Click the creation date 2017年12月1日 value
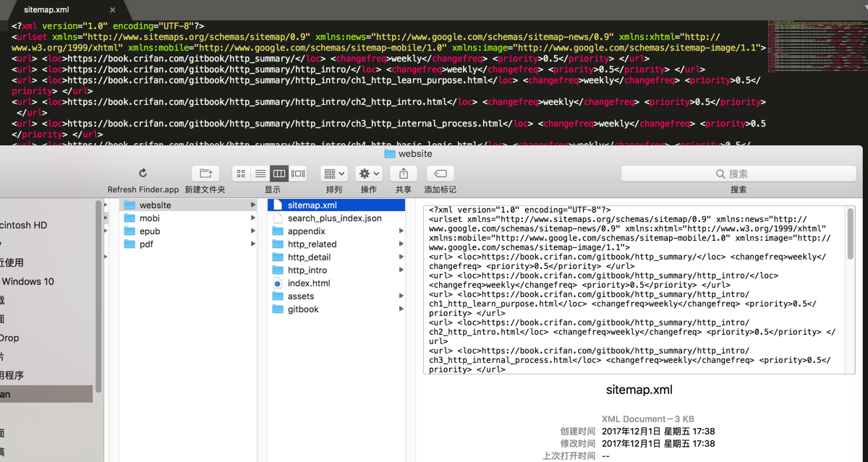This screenshot has height=462, width=868. coord(658,431)
